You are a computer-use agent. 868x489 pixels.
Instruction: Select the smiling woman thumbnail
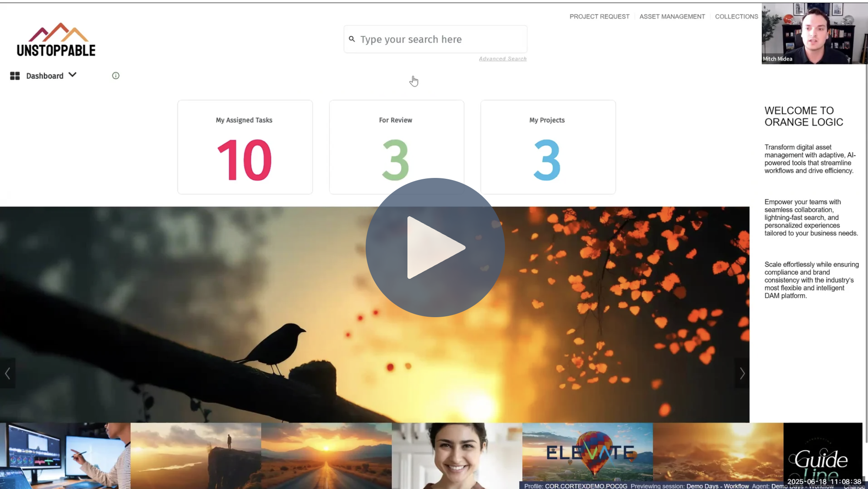[x=457, y=455]
